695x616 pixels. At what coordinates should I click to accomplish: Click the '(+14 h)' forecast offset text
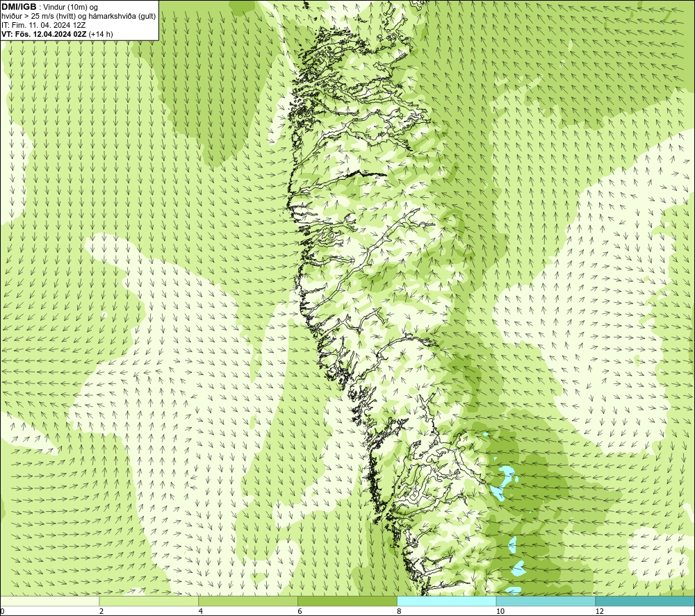(101, 34)
